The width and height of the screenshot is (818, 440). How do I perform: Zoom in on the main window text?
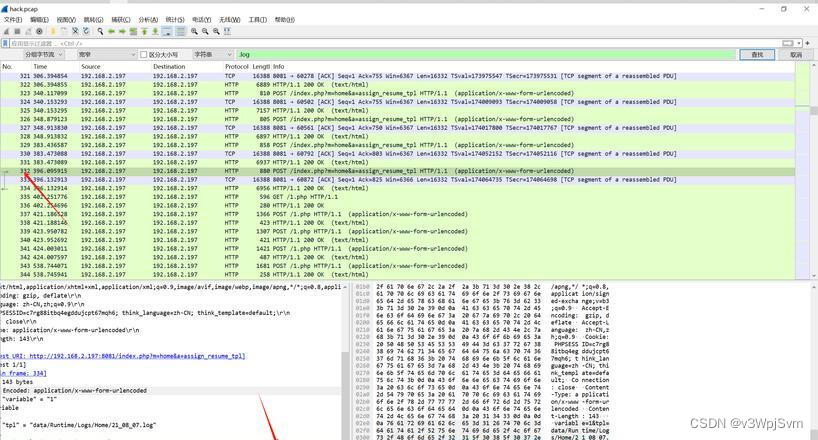[194, 31]
